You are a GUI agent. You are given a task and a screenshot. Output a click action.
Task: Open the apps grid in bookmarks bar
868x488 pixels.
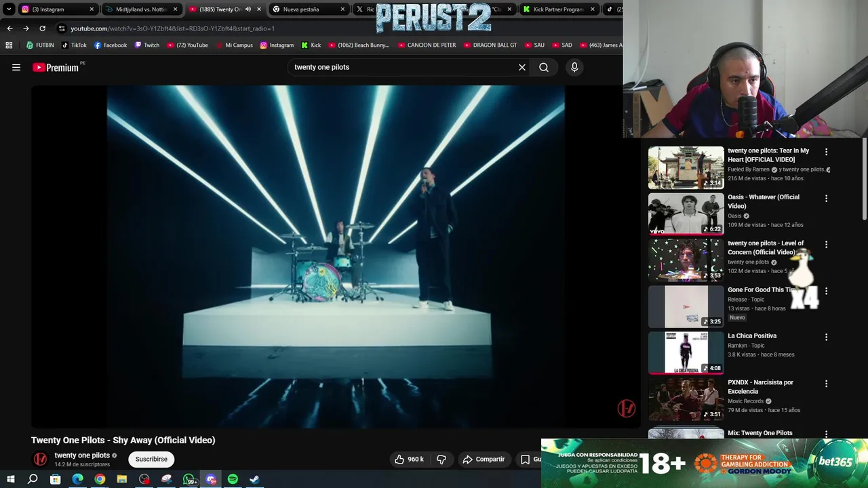[x=9, y=45]
